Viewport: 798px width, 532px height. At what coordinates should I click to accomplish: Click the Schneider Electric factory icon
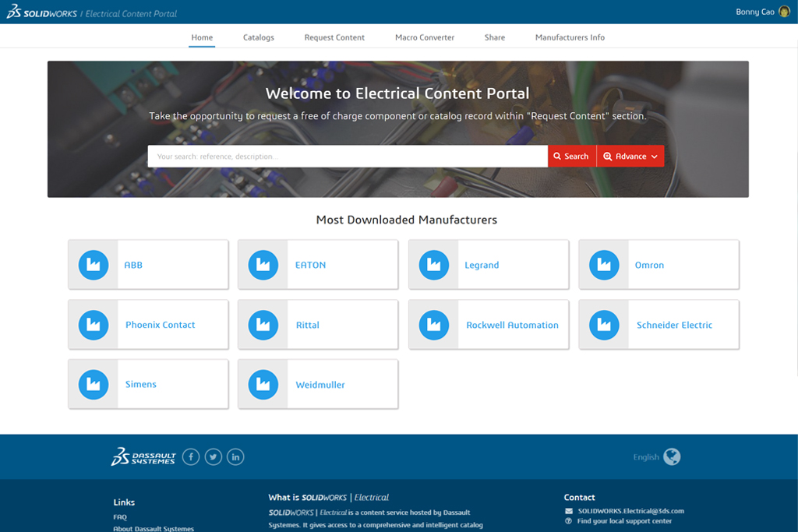click(604, 325)
